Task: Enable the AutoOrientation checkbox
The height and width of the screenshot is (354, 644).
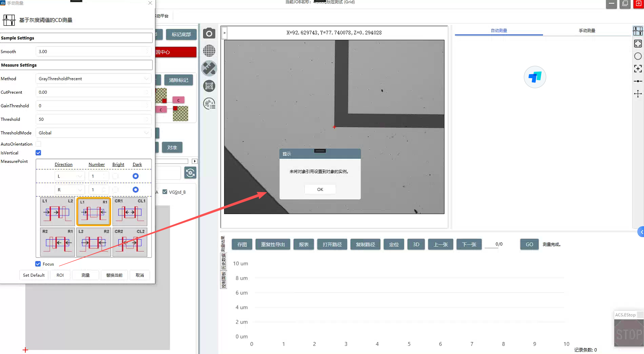Action: [x=38, y=144]
